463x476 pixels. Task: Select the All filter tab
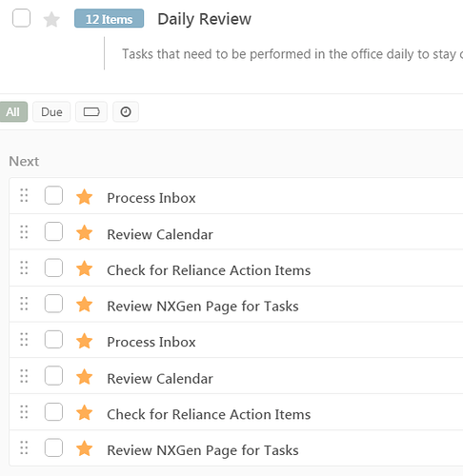pos(13,111)
